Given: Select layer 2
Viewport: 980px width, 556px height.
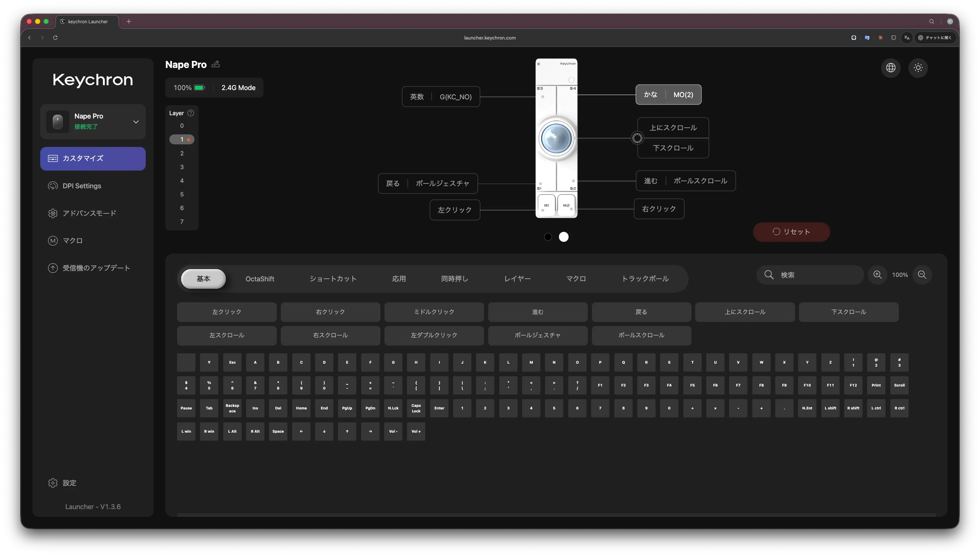Looking at the screenshot, I should click(182, 153).
